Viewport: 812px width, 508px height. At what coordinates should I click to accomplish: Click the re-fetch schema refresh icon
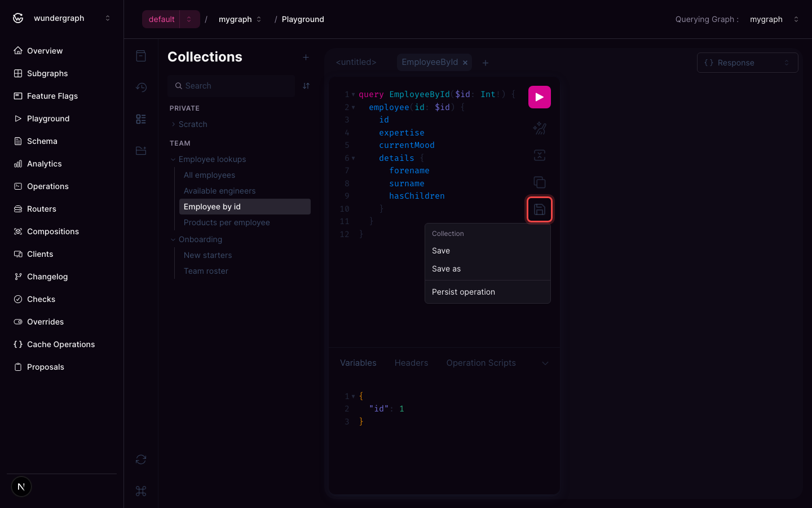click(x=141, y=459)
